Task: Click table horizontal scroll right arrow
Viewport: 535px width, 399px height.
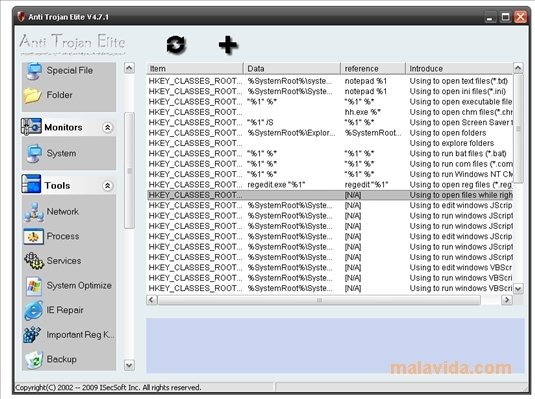Action: pyautogui.click(x=507, y=300)
